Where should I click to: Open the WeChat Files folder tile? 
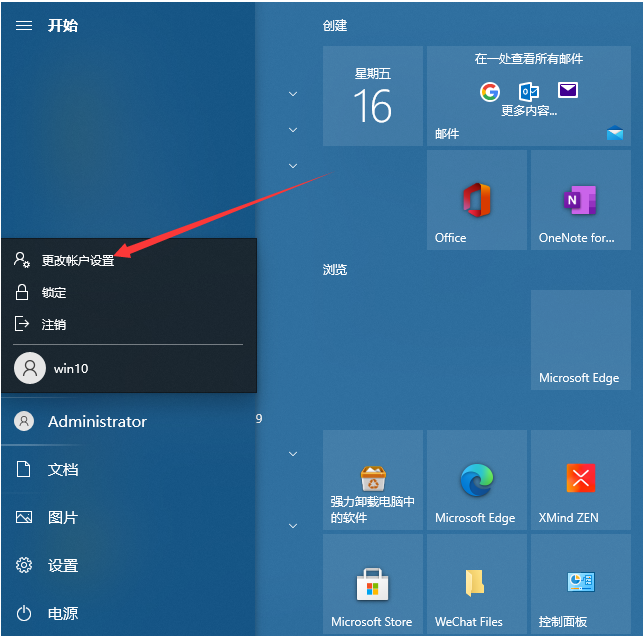[x=476, y=583]
